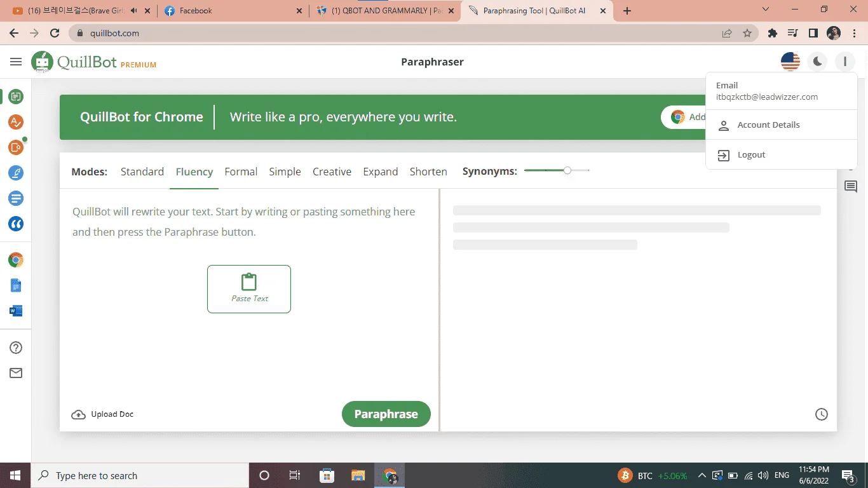Open the Help center question mark icon
The width and height of the screenshot is (868, 488).
tap(16, 348)
